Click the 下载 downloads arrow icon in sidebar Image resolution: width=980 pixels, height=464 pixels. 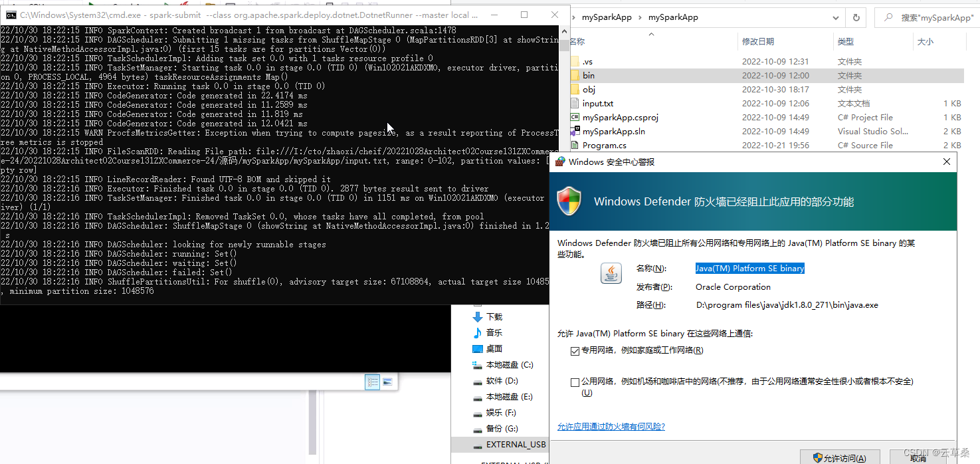(478, 316)
